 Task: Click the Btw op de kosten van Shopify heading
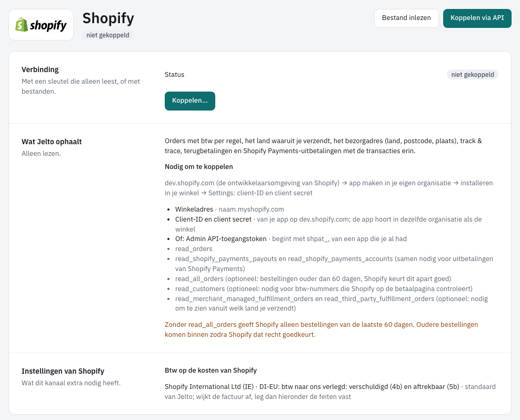[211, 370]
